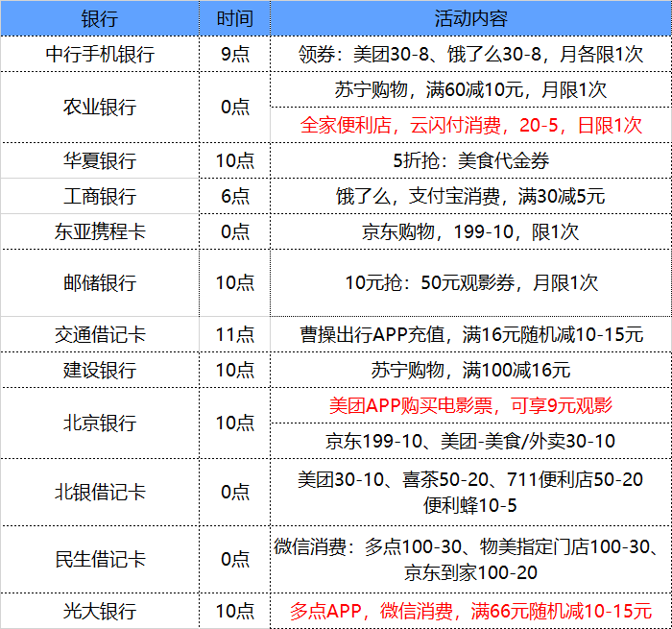Select the 光大银行 cell

point(100,611)
